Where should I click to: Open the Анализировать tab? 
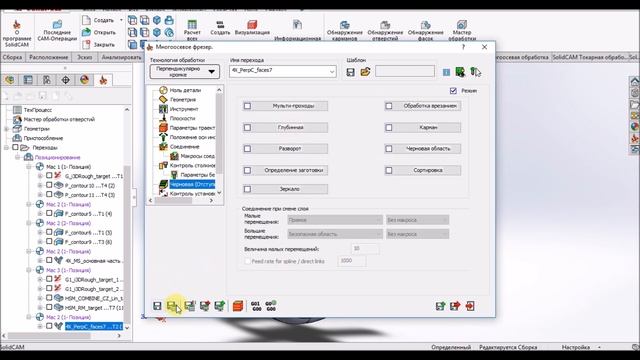point(121,58)
